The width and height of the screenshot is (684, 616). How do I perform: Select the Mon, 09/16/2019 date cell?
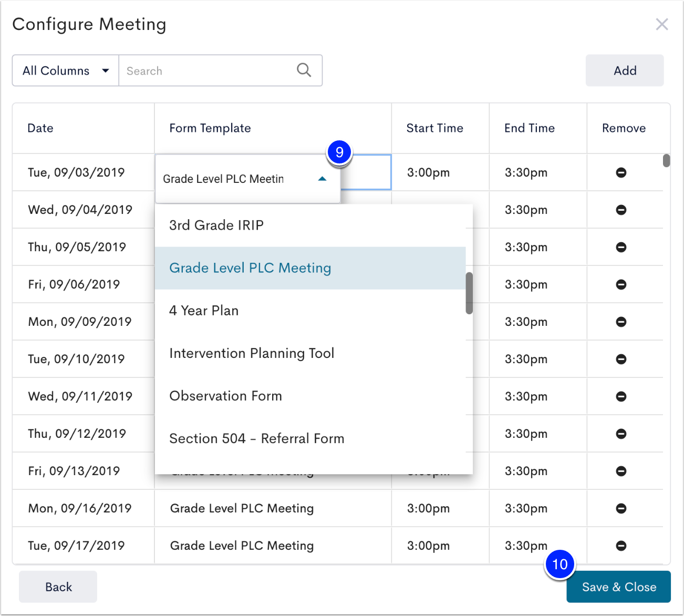click(x=84, y=508)
